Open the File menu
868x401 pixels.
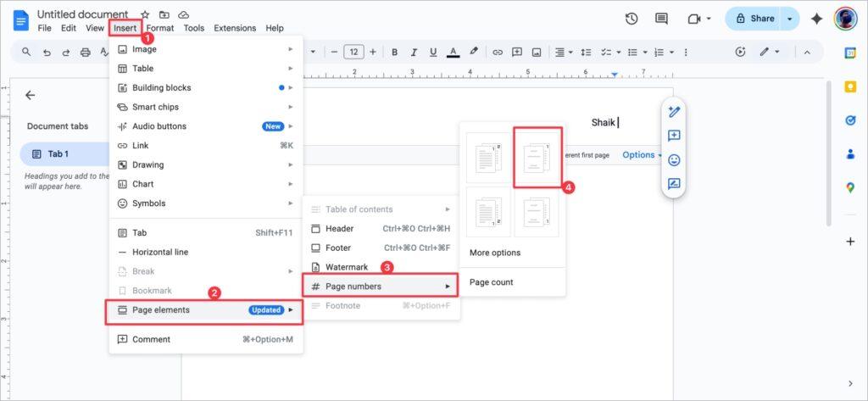click(x=44, y=28)
